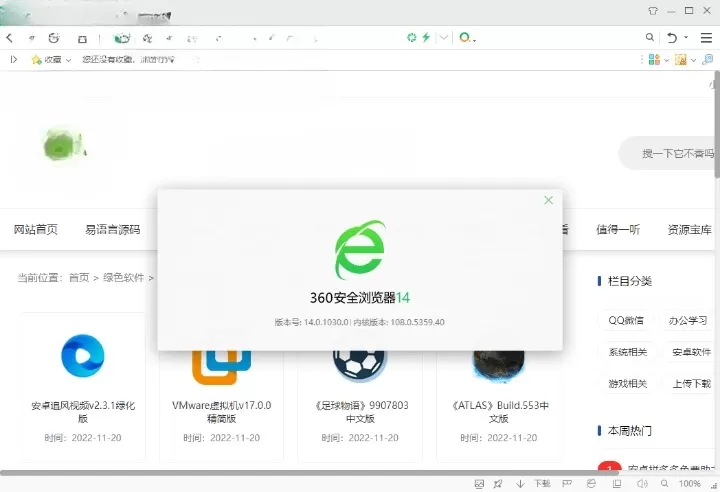Select the 办公学习 category tag
Viewport: 720px width, 492px height.
(687, 320)
